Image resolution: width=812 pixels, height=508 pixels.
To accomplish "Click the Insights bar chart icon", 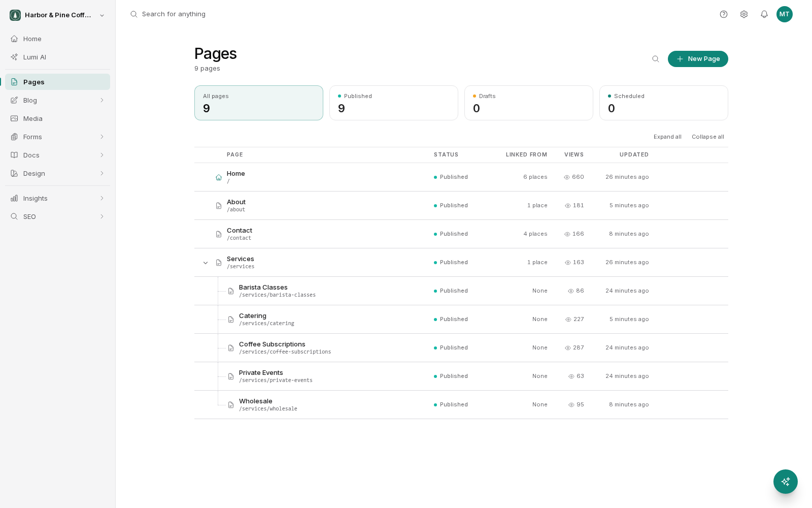I will pos(14,198).
